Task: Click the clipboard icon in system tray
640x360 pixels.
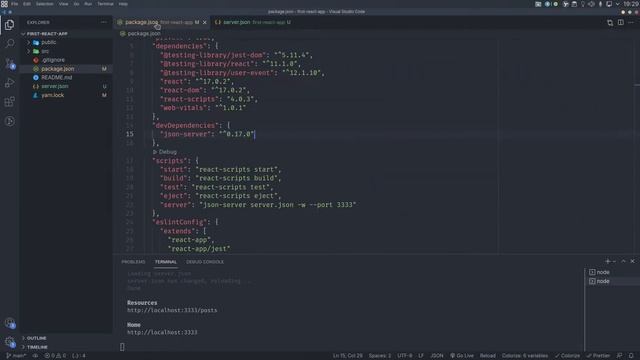Action: click(574, 4)
